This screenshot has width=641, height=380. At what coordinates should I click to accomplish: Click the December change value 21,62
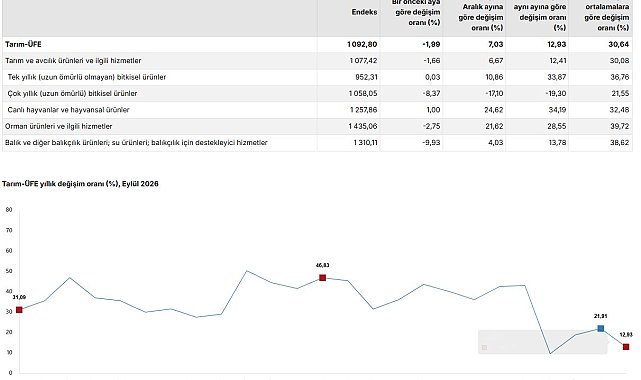point(494,126)
